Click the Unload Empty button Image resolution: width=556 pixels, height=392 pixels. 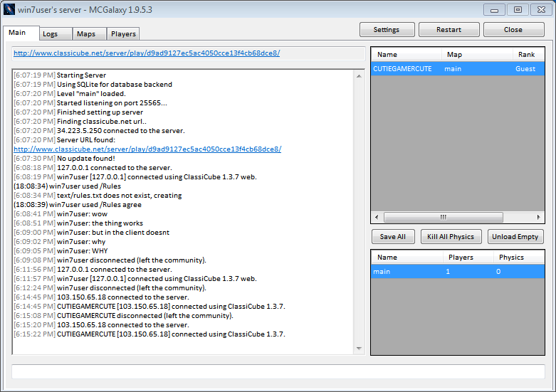click(515, 237)
